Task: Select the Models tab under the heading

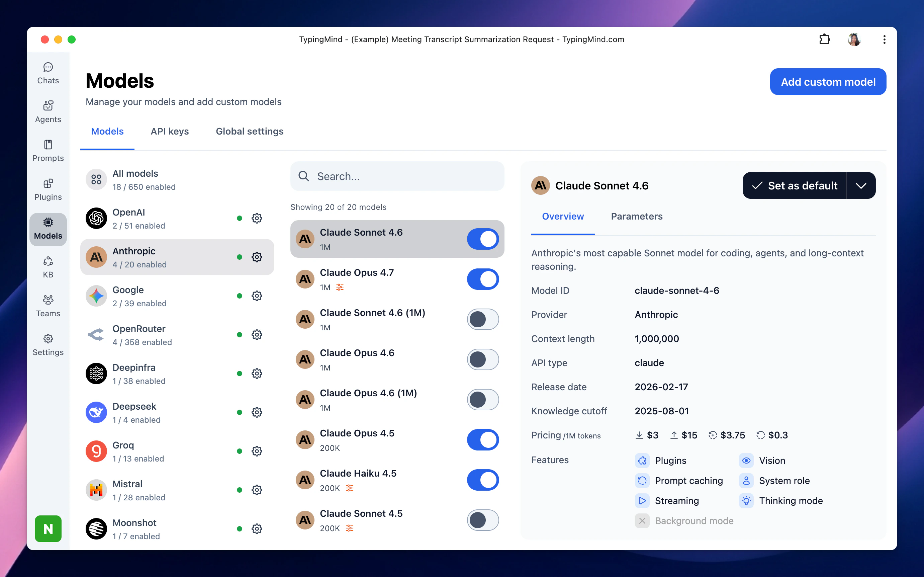Action: 107,131
